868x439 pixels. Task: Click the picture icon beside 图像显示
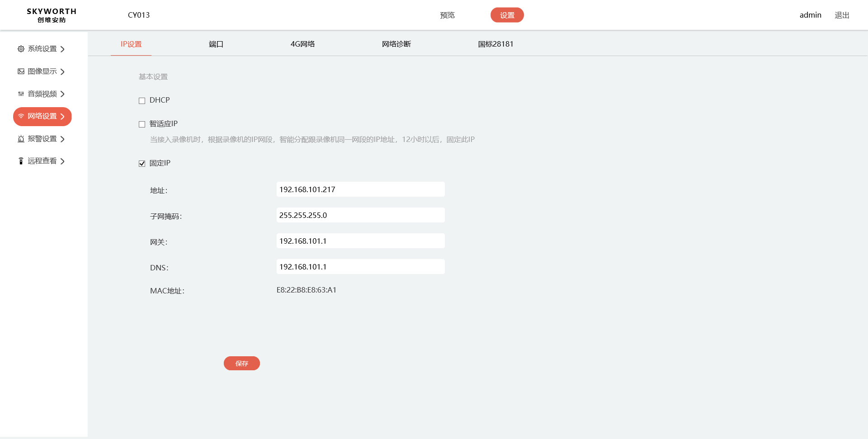21,71
